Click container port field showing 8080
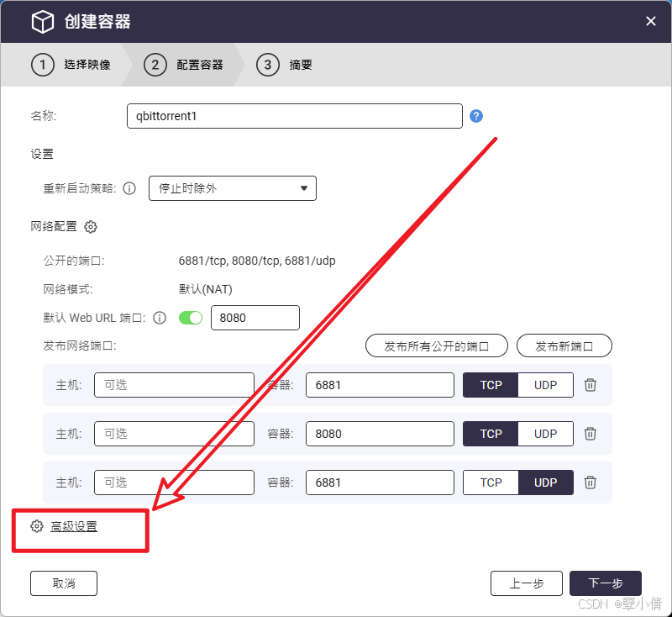This screenshot has height=617, width=672. tap(380, 434)
